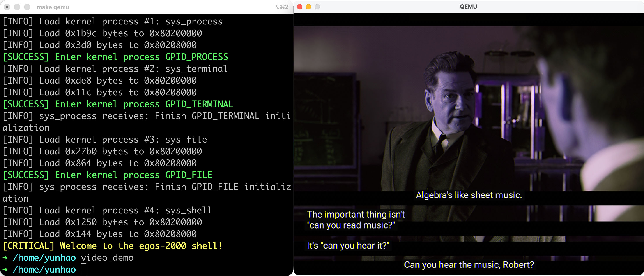The height and width of the screenshot is (276, 644).
Task: Click the terminal window's third zoom button
Action: click(27, 7)
